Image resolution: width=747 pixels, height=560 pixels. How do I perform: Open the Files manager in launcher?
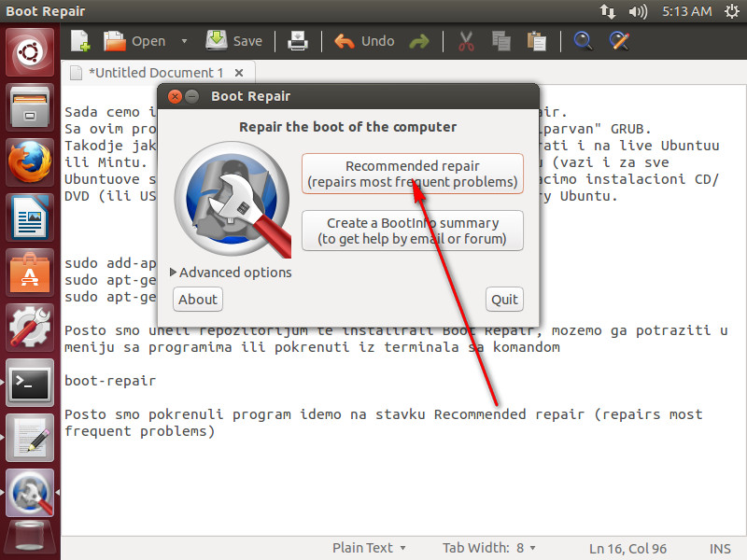coord(30,107)
